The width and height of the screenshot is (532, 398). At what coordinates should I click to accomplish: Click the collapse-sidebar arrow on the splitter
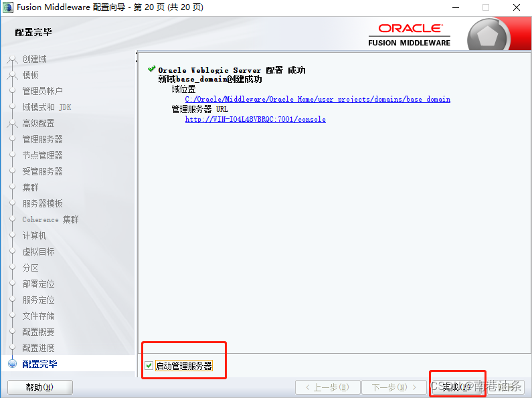pos(137,54)
